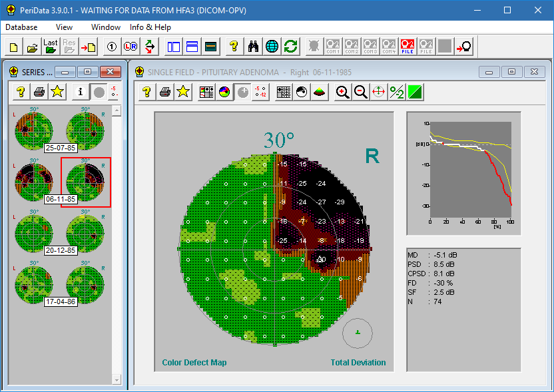Image resolution: width=554 pixels, height=392 pixels.
Task: Click the green refresh arrows icon
Action: (x=290, y=47)
